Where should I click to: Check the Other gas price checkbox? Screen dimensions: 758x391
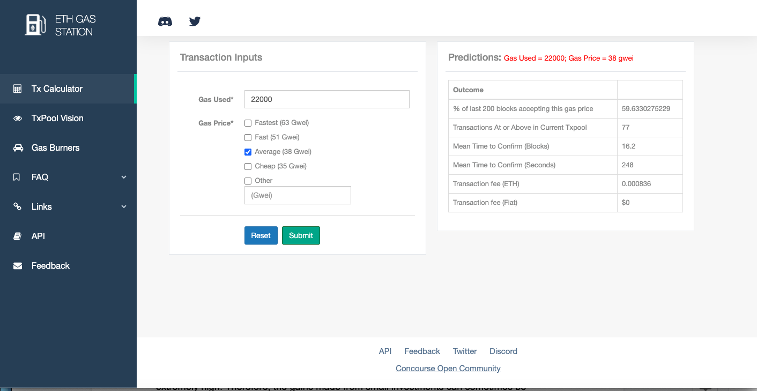click(248, 181)
